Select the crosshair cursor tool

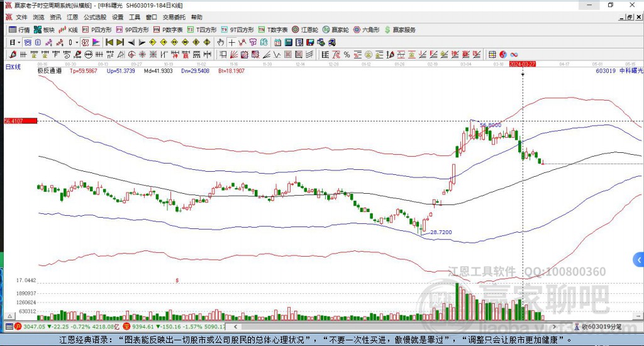pyautogui.click(x=232, y=42)
